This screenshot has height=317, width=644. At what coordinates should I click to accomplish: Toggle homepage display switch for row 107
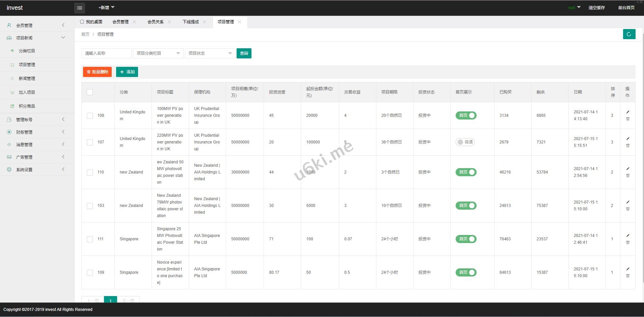[x=465, y=142]
